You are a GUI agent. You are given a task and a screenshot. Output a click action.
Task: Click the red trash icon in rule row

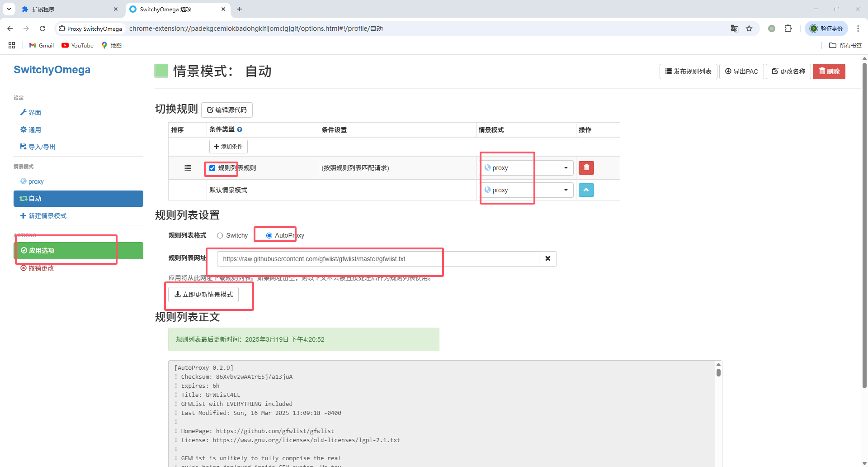point(586,168)
